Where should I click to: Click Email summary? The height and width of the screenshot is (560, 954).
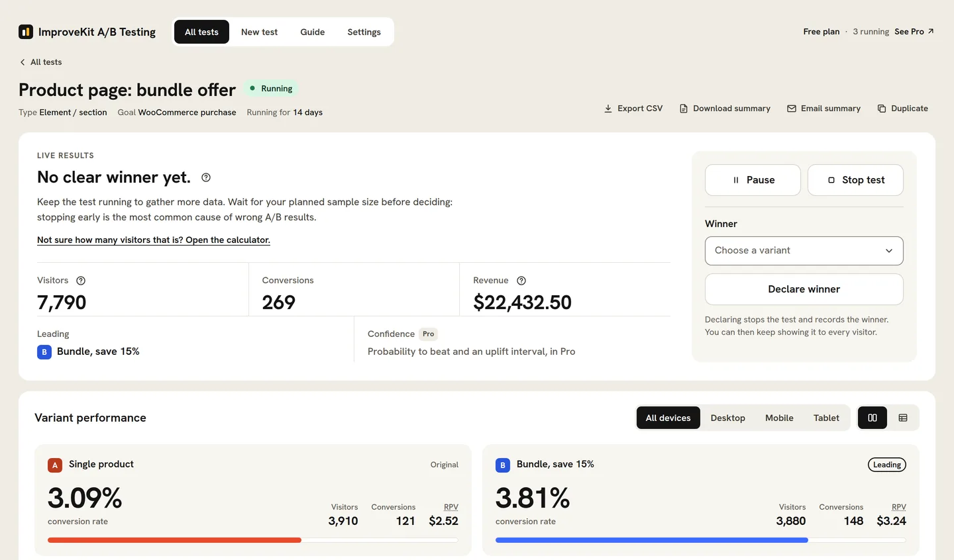pos(823,109)
